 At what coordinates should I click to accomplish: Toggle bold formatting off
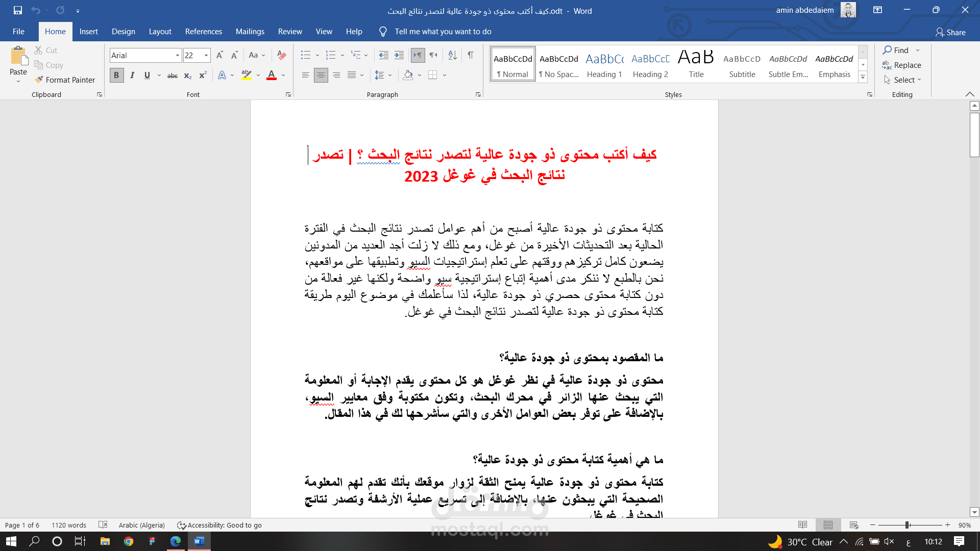pyautogui.click(x=116, y=75)
